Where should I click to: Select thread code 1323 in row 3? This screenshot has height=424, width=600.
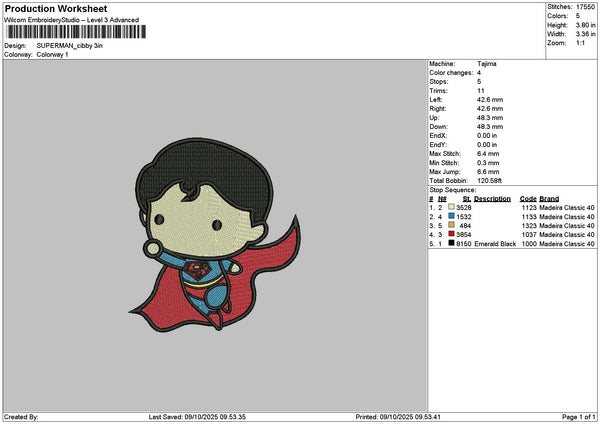point(529,226)
